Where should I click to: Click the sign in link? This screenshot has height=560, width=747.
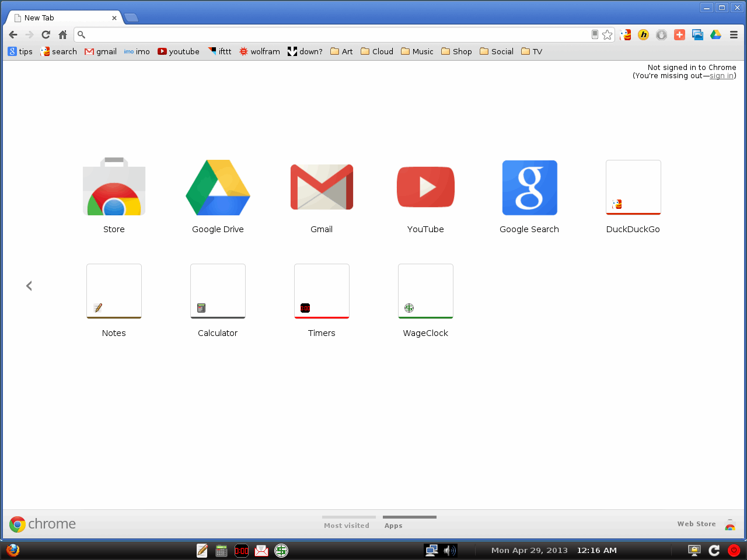721,76
